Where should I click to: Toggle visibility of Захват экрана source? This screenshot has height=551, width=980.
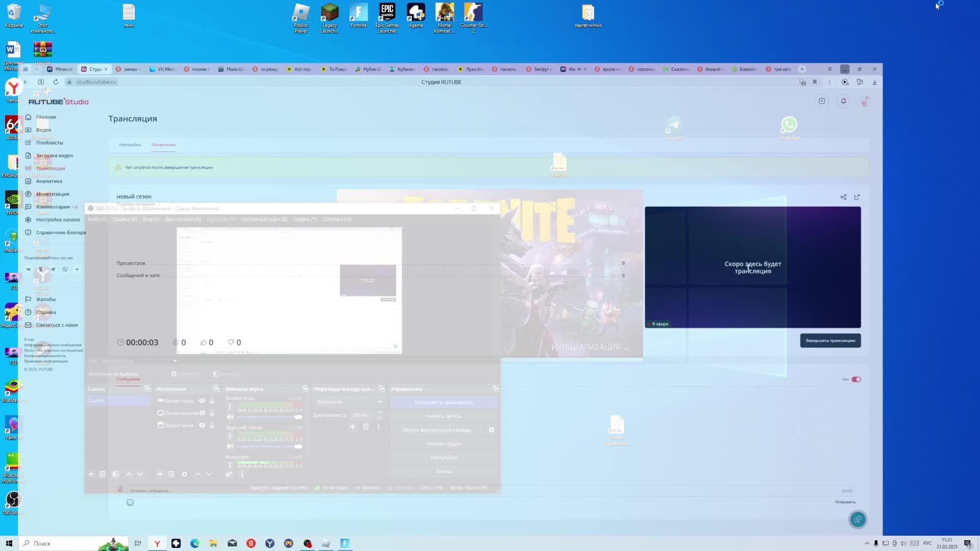pyautogui.click(x=202, y=413)
